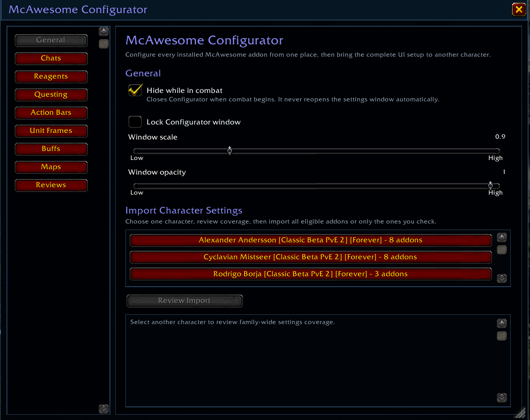Image resolution: width=530 pixels, height=420 pixels.
Task: Show the Buffs settings category
Action: (51, 149)
